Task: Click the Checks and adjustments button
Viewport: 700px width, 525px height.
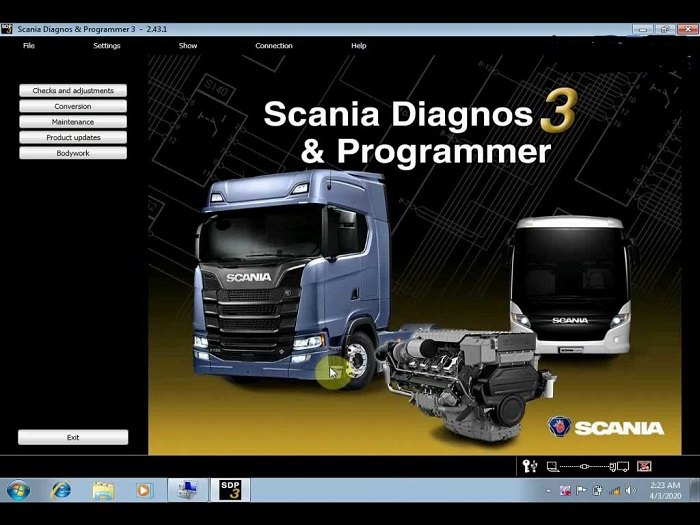Action: point(73,91)
